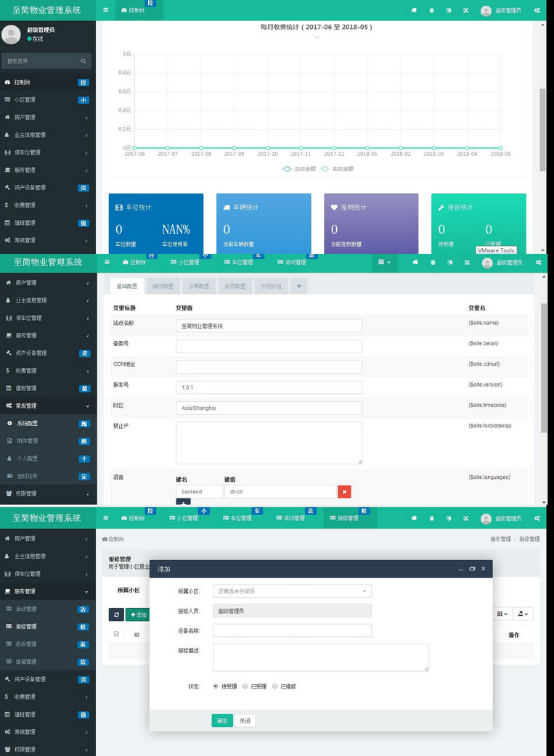Click the 设备名称 input in 添加 dialog
The image size is (554, 756).
pos(292,630)
